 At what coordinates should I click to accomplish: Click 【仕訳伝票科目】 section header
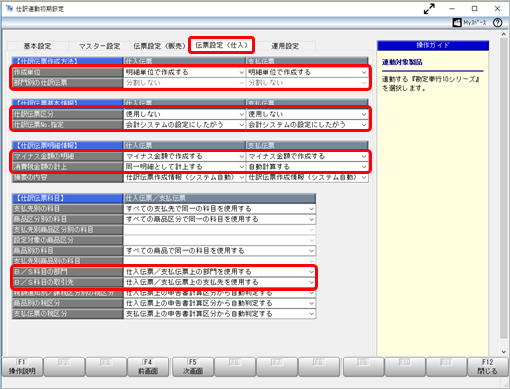(x=67, y=198)
